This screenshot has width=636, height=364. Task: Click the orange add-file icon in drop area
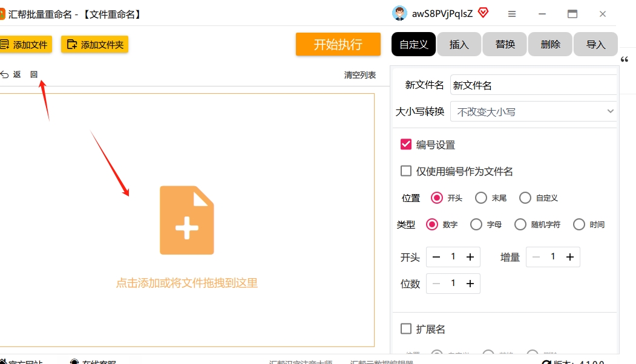click(186, 220)
